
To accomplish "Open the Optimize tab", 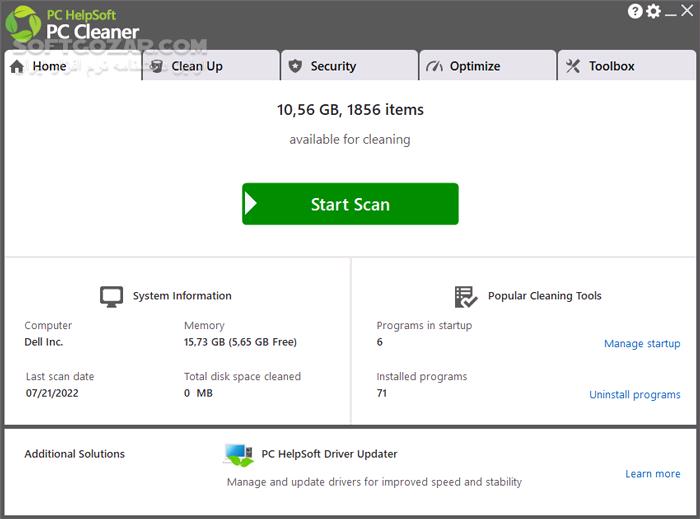I will (x=488, y=66).
